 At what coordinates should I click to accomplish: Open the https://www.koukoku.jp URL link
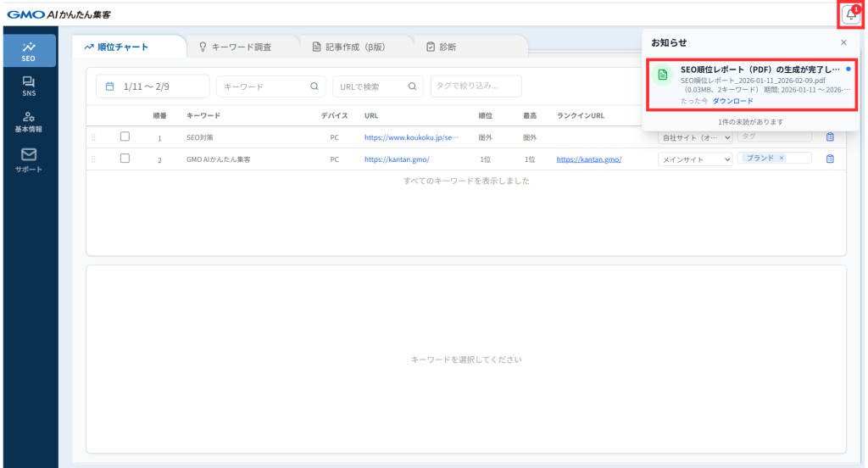click(411, 137)
